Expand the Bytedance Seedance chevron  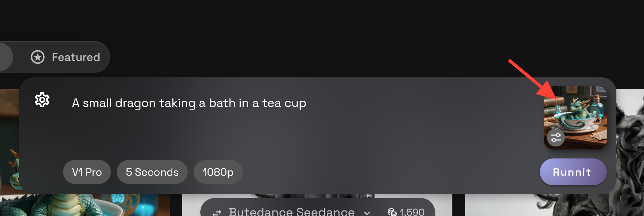(367, 213)
